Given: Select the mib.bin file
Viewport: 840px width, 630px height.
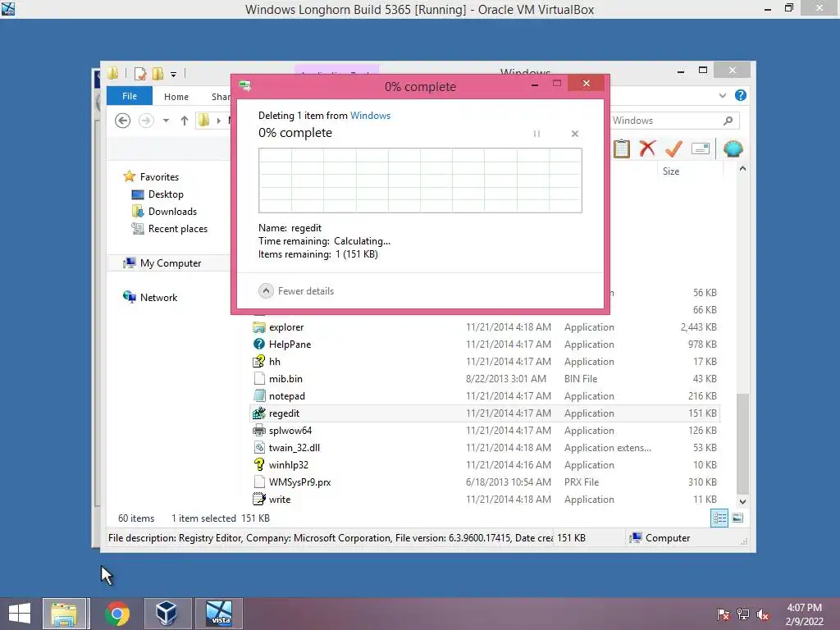Looking at the screenshot, I should (286, 379).
